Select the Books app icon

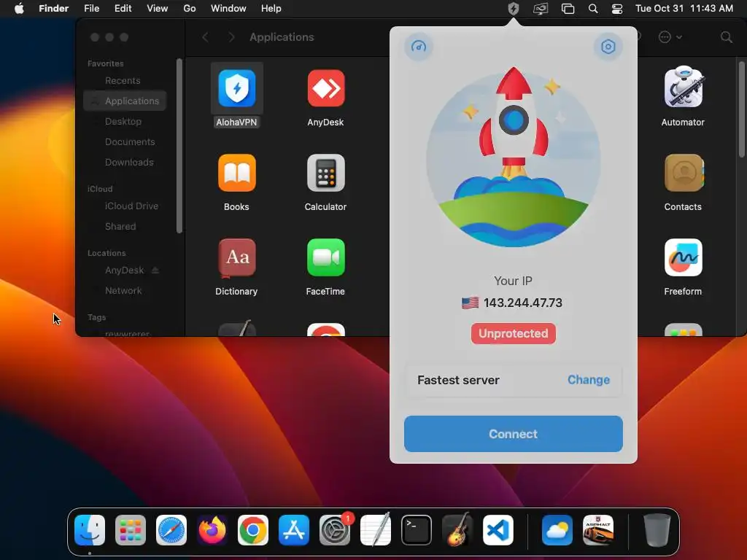237,173
